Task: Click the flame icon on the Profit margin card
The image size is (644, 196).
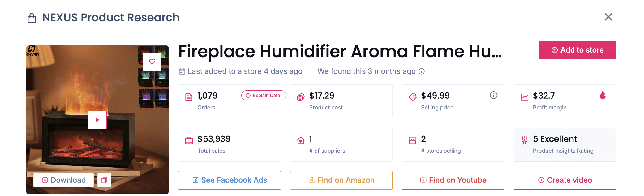Action: coord(607,96)
